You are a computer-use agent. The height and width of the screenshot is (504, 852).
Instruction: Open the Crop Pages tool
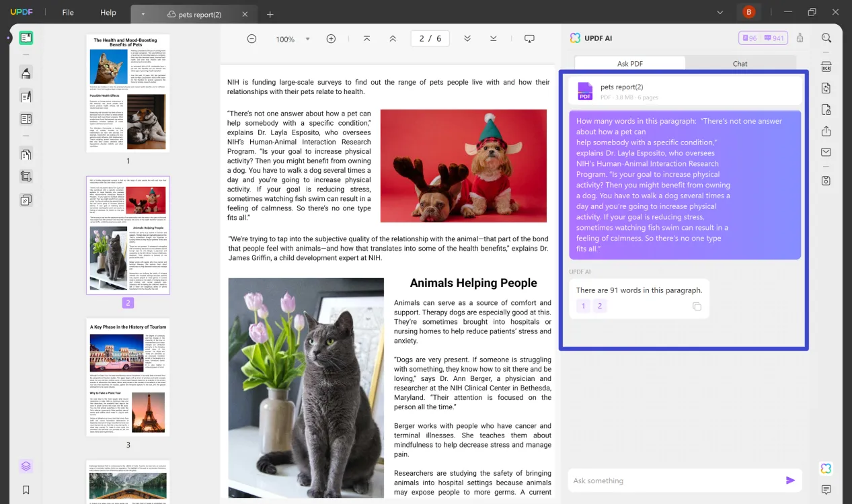point(26,177)
